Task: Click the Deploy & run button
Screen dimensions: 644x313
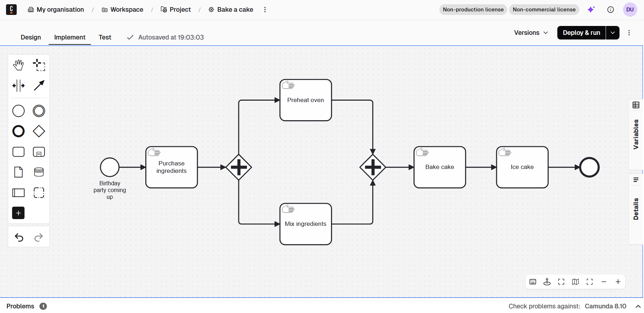Action: (x=581, y=33)
